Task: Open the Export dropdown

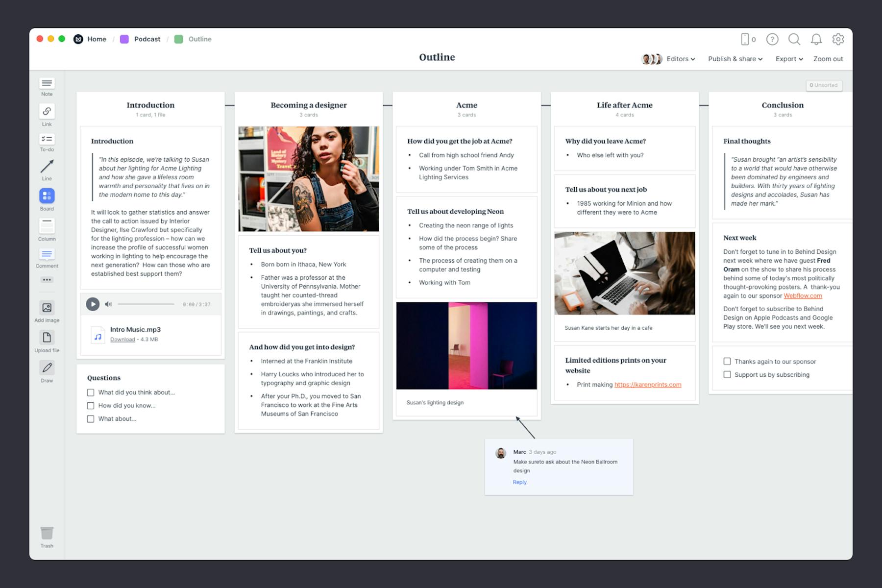Action: (788, 59)
